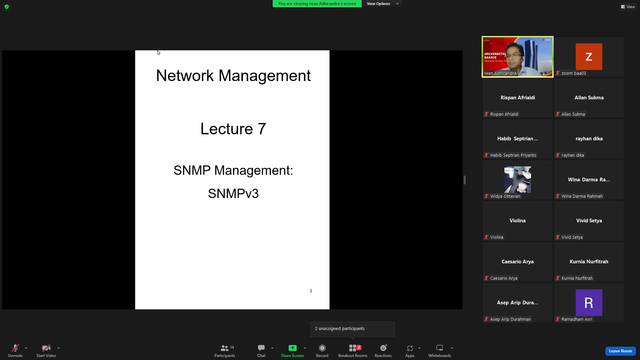This screenshot has width=640, height=360.
Task: Expand the arrow beside Whiteboards
Action: coord(452,348)
